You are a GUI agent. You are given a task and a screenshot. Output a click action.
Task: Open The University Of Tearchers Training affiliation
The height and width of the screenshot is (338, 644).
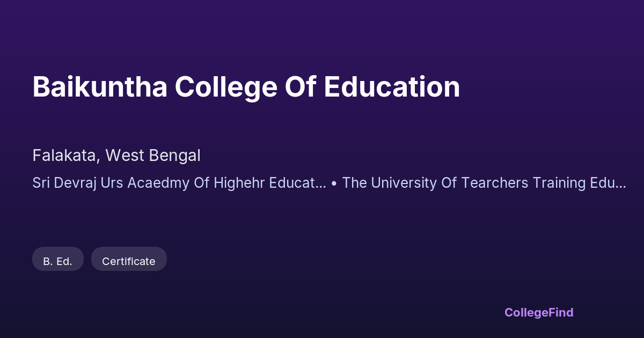point(484,183)
